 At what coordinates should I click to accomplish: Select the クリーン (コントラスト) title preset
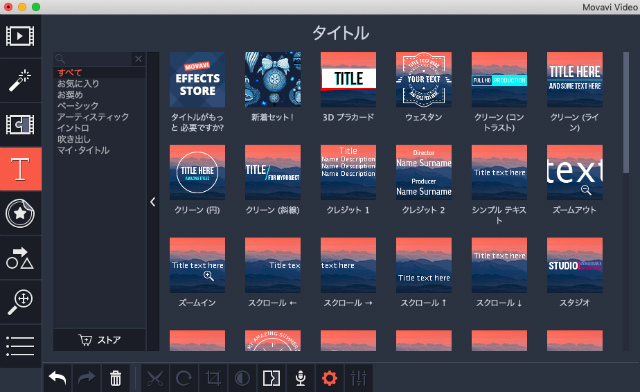pyautogui.click(x=499, y=80)
